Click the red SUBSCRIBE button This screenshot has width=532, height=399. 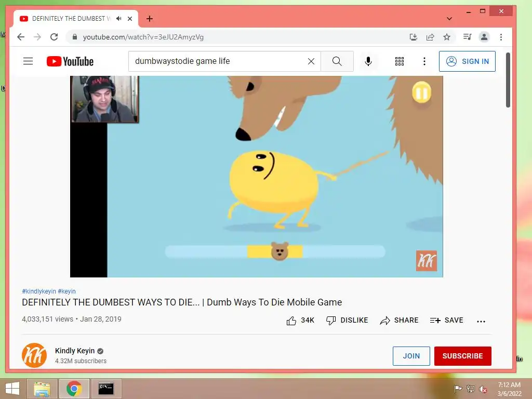[463, 356]
